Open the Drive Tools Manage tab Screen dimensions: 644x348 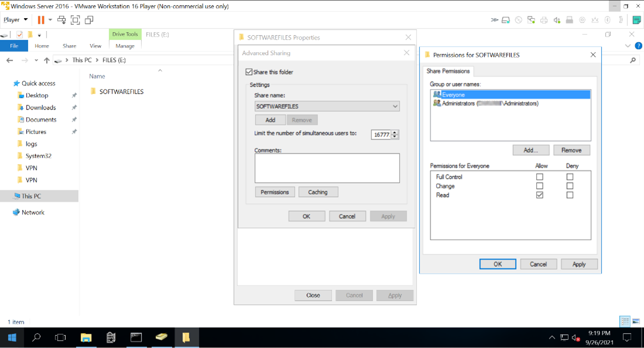point(125,46)
